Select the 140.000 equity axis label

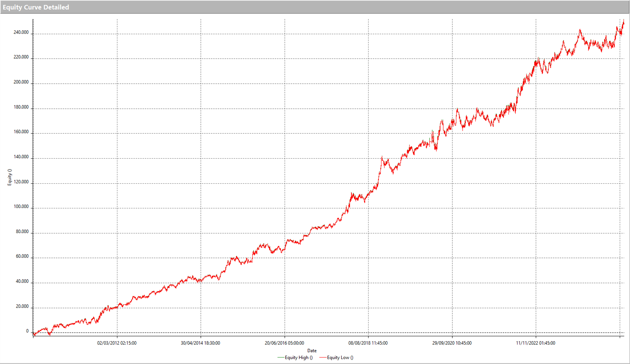21,157
